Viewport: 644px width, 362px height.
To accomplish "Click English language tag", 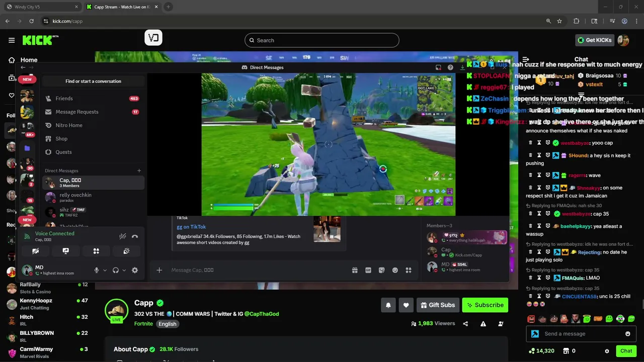I will click(x=168, y=324).
